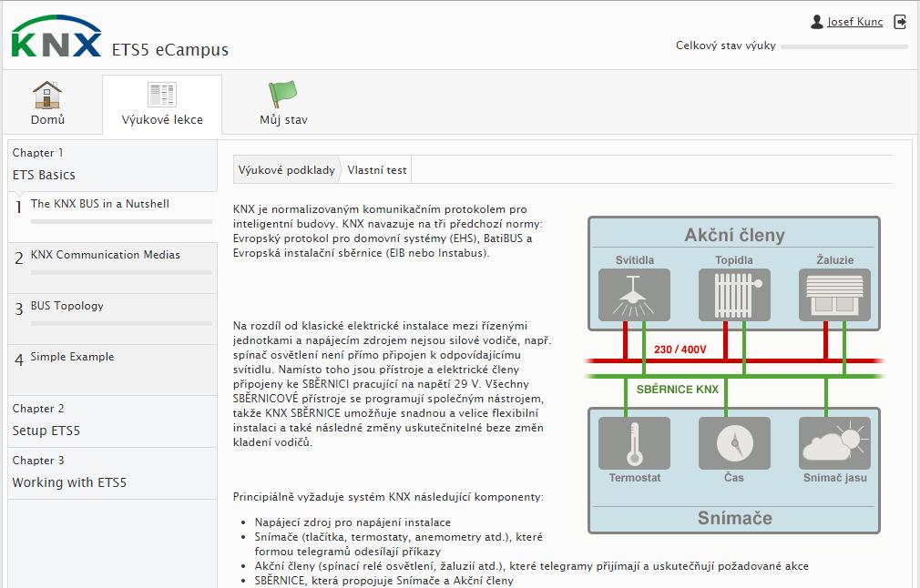Click the Termostat thermometer icon

click(634, 443)
